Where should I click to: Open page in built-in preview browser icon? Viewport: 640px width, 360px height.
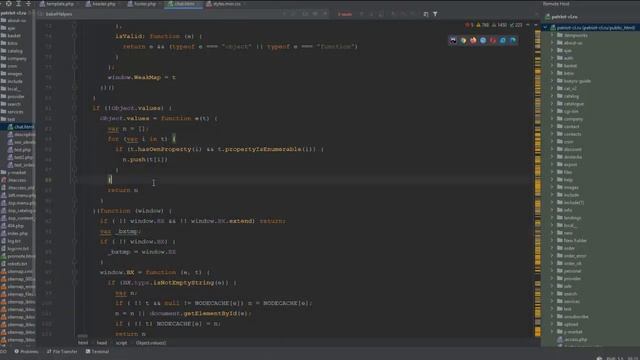[x=453, y=40]
